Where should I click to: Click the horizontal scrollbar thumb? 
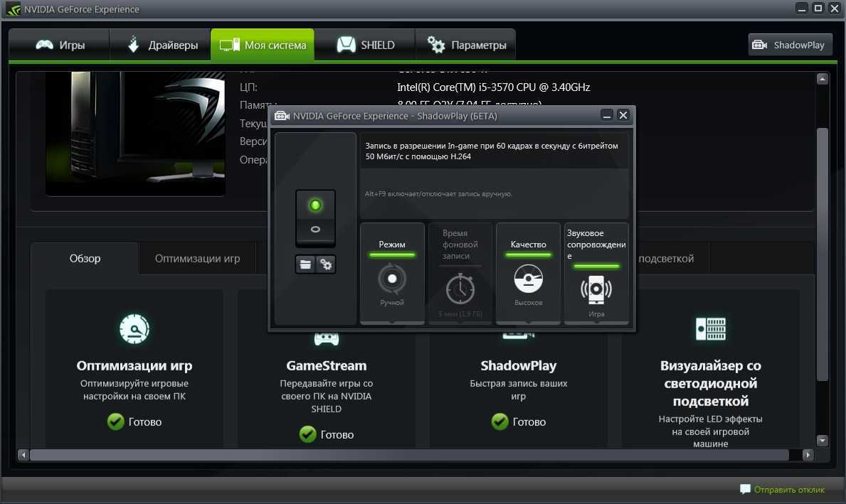pyautogui.click(x=409, y=455)
